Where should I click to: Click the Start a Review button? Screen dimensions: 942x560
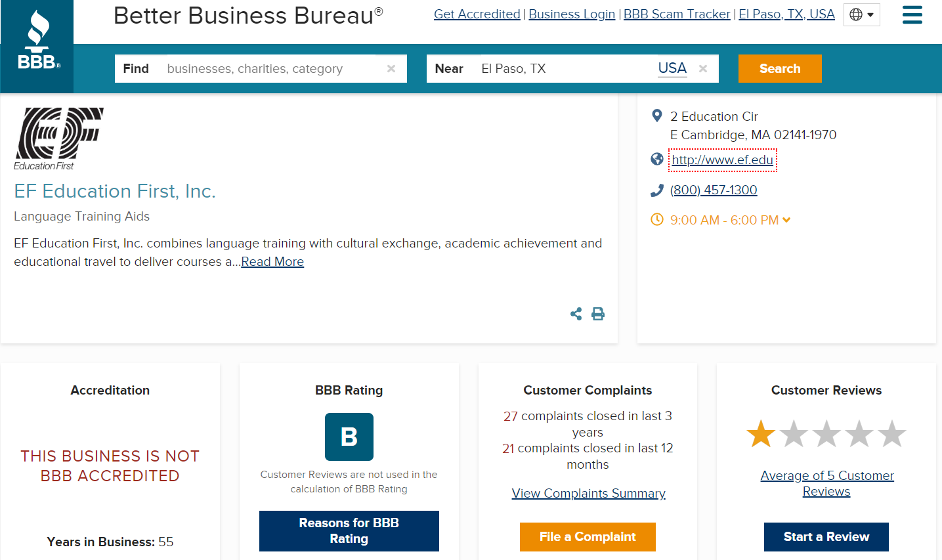[826, 537]
